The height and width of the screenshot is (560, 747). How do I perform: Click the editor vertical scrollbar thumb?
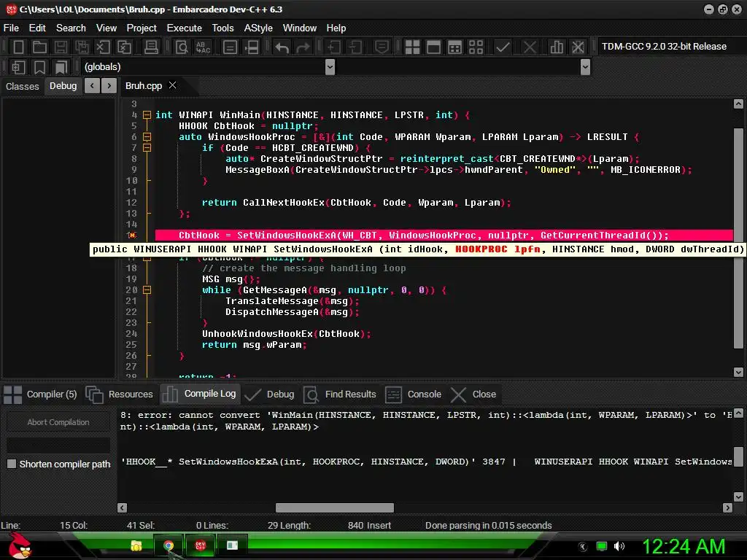coord(738,238)
